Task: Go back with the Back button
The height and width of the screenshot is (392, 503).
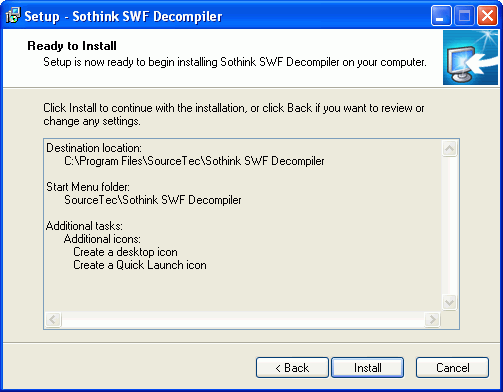Action: tap(292, 368)
